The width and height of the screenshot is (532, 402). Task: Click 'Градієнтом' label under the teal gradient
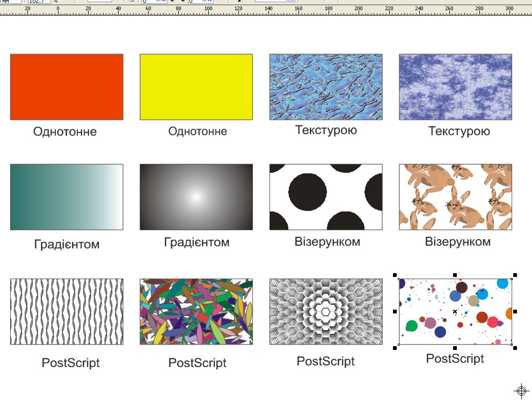pos(67,245)
